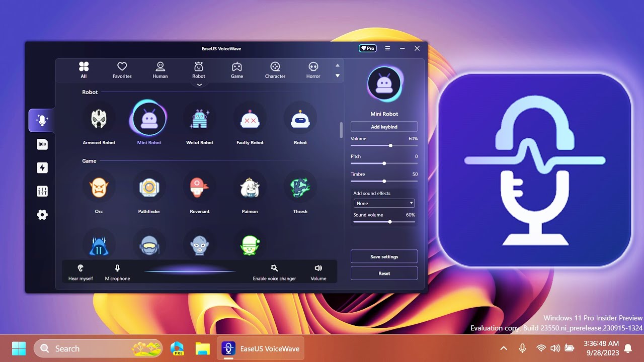Click the Timbre slider handle

(x=384, y=181)
